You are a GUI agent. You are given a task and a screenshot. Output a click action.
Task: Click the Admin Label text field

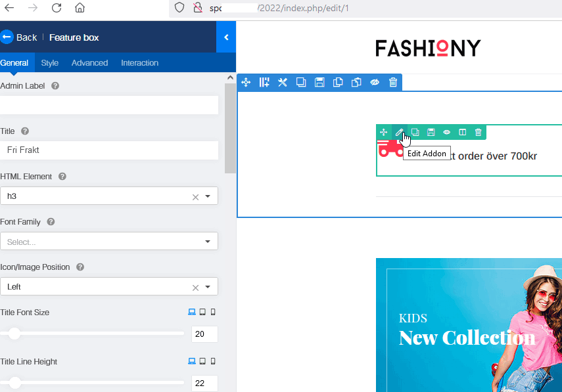tap(109, 105)
